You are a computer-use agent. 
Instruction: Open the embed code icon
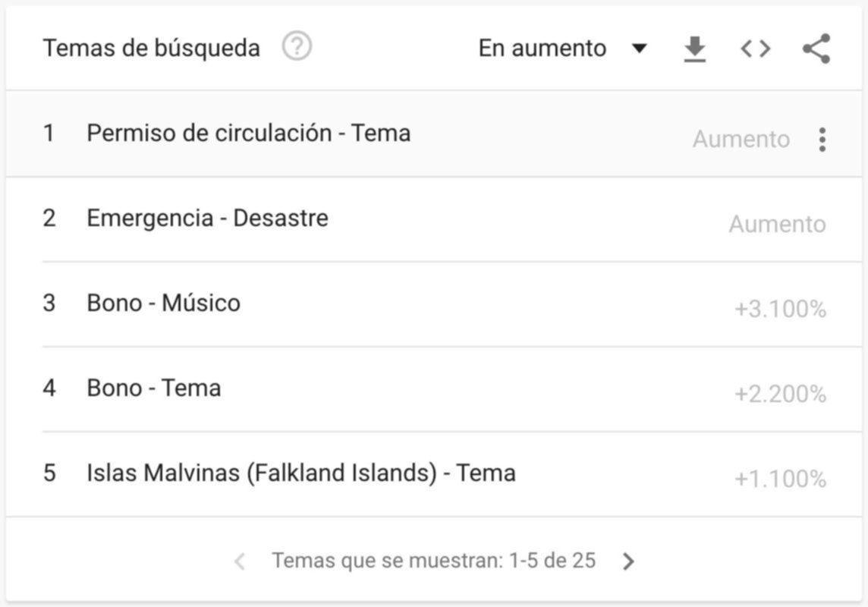755,49
